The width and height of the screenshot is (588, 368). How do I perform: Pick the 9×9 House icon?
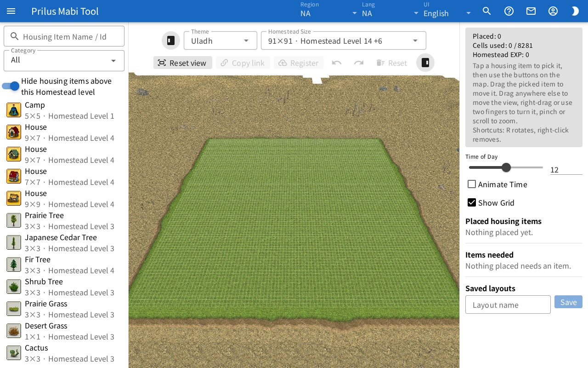point(14,199)
